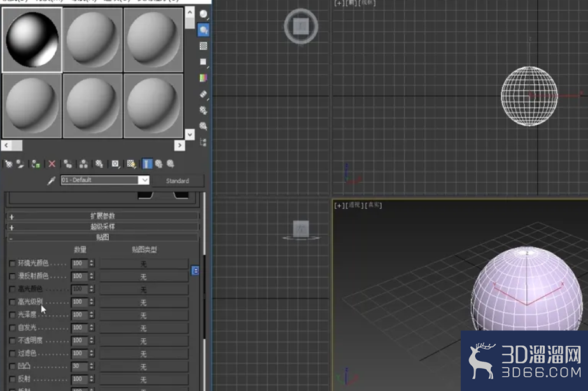Click the Assign Material to Selection icon

click(36, 164)
